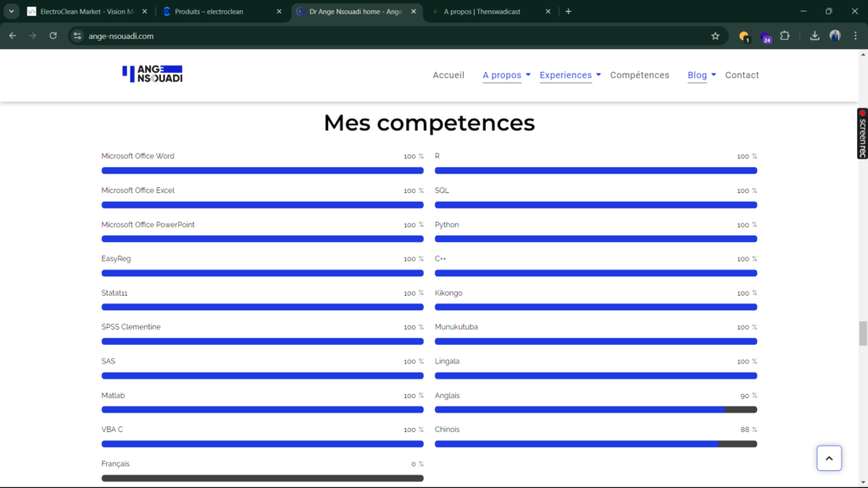The width and height of the screenshot is (868, 488).
Task: Click the Lingala skill label
Action: pyautogui.click(x=447, y=361)
